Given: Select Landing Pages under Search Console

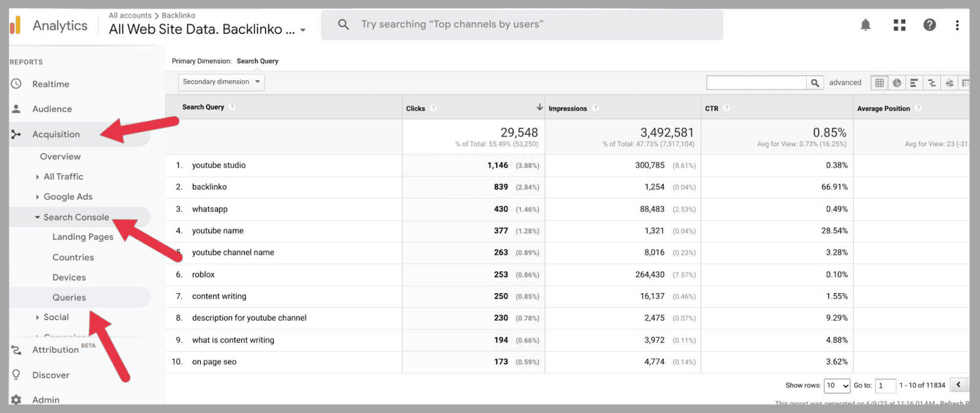Looking at the screenshot, I should 83,237.
